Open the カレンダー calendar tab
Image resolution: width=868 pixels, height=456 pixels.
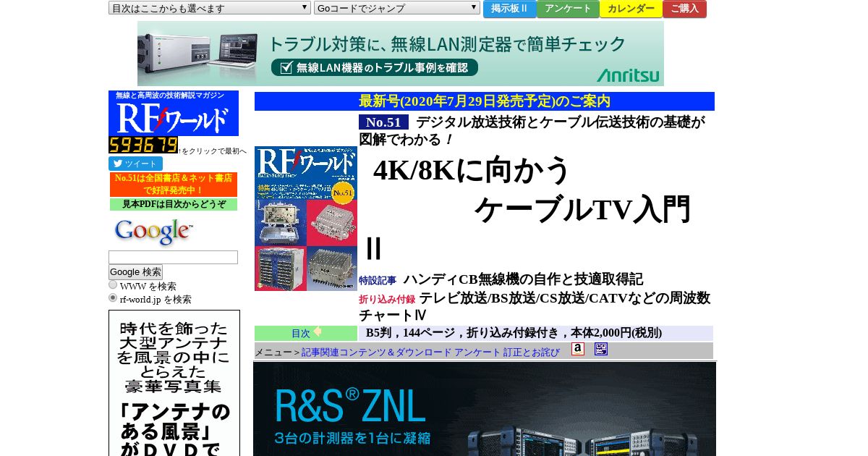pyautogui.click(x=631, y=9)
